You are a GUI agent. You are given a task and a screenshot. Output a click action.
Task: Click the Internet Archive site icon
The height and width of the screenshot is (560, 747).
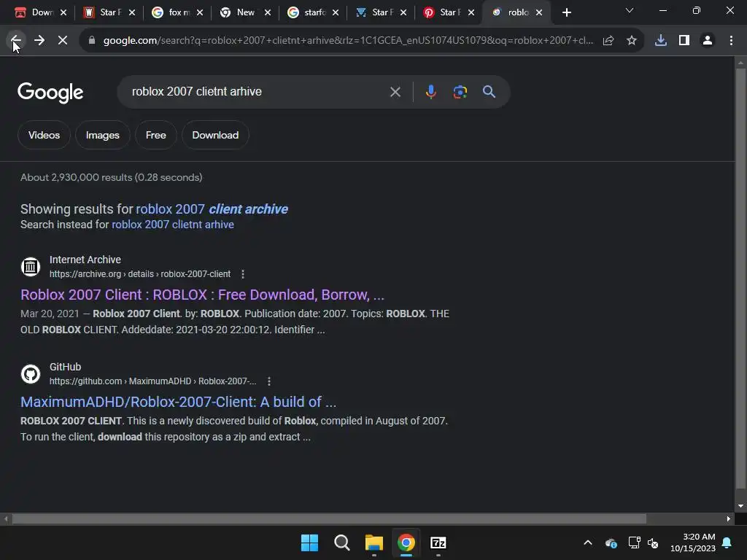tap(31, 267)
